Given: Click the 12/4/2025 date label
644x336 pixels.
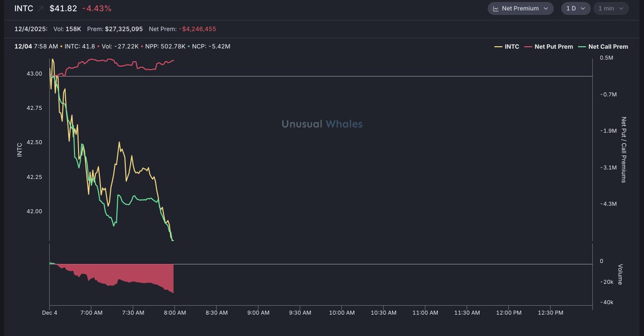Looking at the screenshot, I should [30, 29].
